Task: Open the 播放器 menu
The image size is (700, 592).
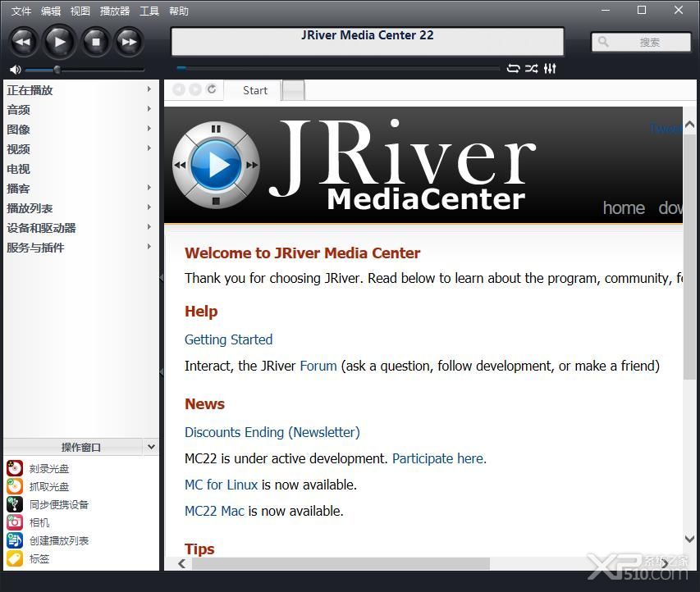Action: [x=115, y=11]
